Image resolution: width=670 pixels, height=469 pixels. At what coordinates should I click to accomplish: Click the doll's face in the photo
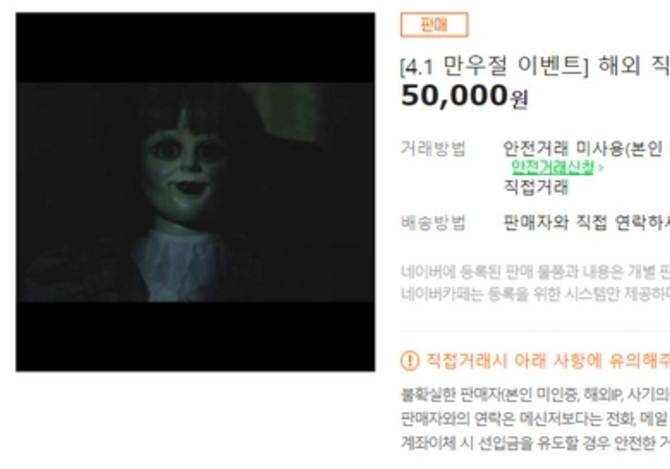(184, 173)
